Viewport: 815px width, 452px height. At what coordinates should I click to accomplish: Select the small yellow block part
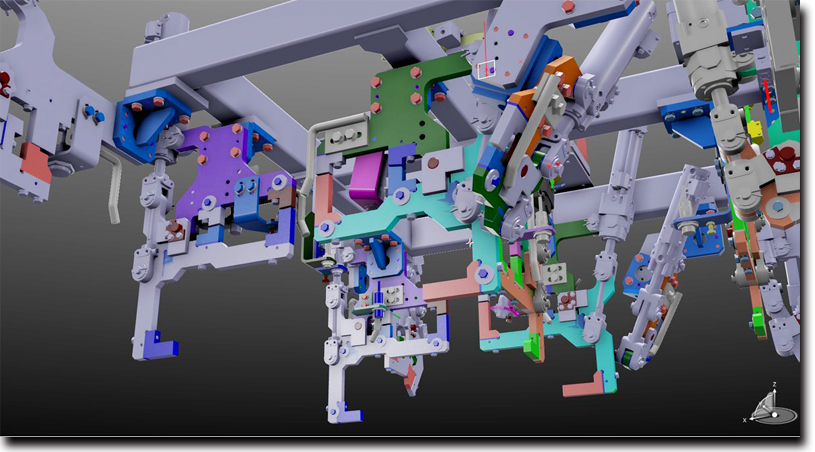point(755,131)
